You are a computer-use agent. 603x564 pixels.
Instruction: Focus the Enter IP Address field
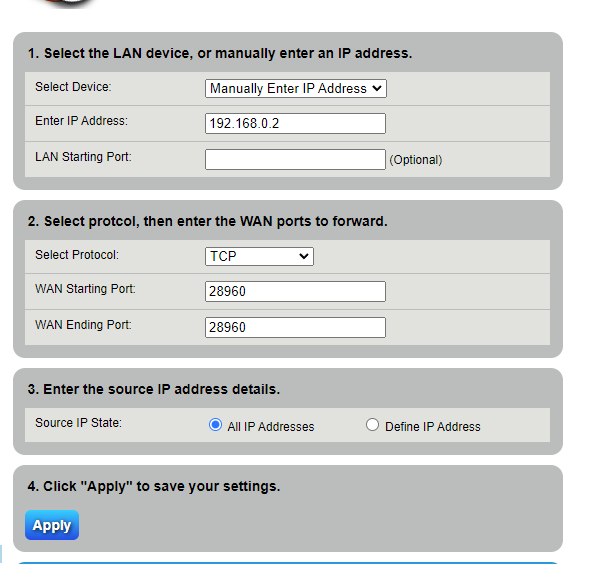pyautogui.click(x=295, y=123)
